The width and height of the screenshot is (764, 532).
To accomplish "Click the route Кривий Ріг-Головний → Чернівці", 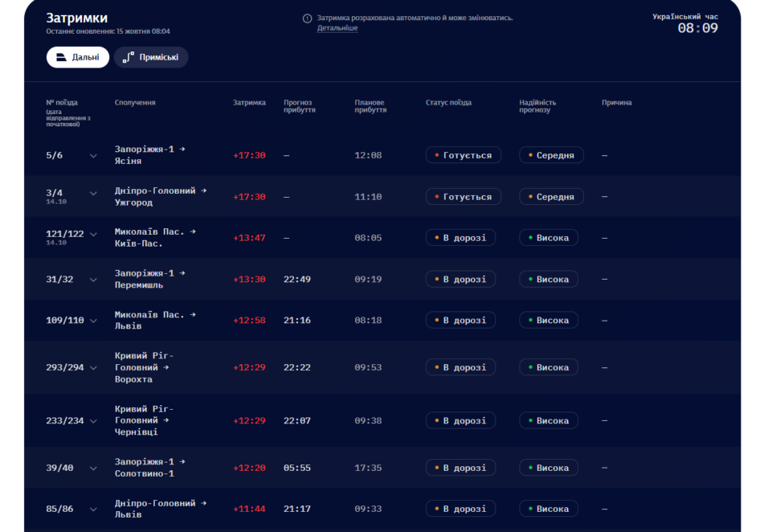I will (145, 420).
